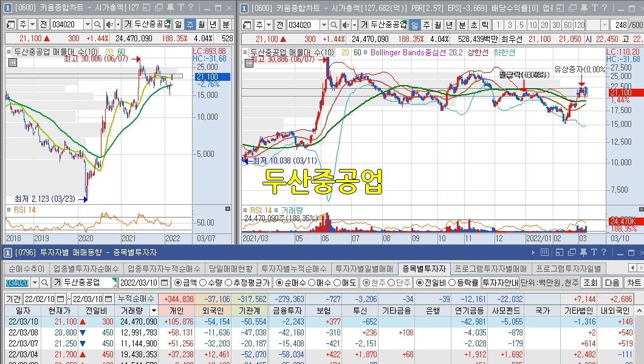Click +105,876 cell in 22/03/10 row

tap(177, 321)
